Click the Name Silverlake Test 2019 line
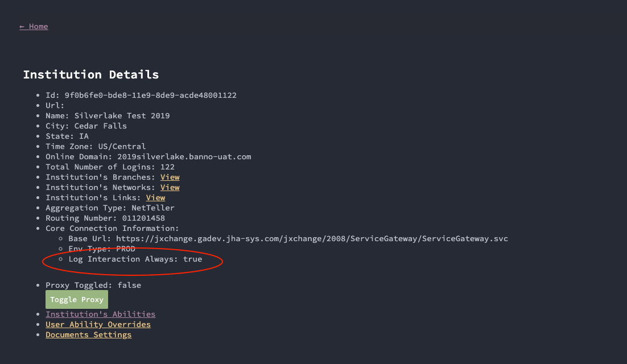This screenshot has width=627, height=364. point(108,116)
